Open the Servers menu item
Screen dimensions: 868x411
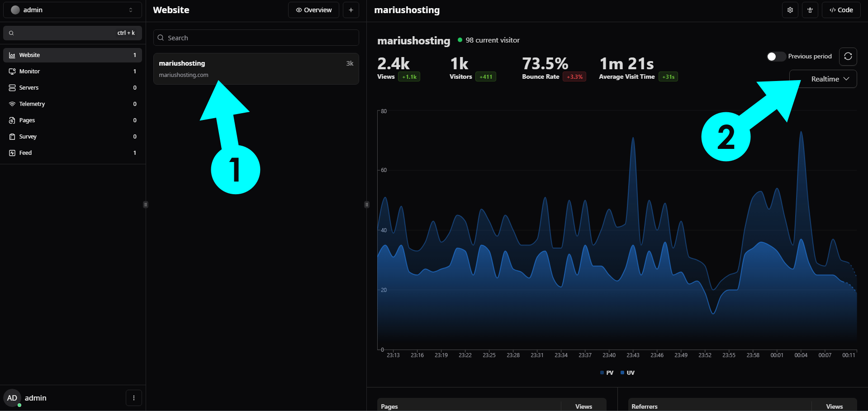tap(72, 88)
